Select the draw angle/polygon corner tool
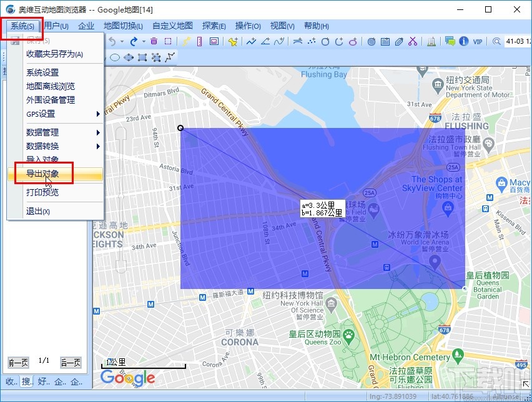532x402 pixels. 265,41
